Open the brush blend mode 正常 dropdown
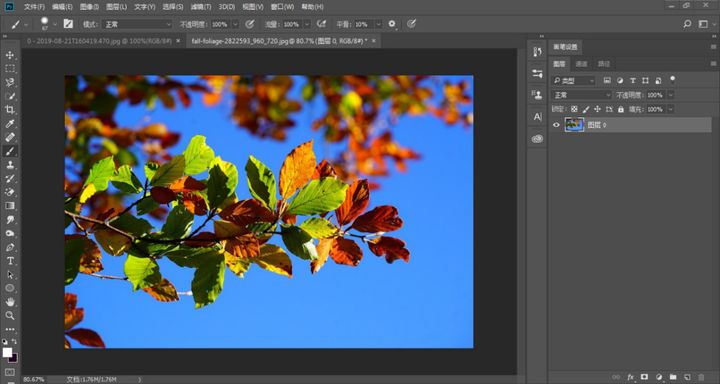This screenshot has height=384, width=720. pyautogui.click(x=138, y=24)
